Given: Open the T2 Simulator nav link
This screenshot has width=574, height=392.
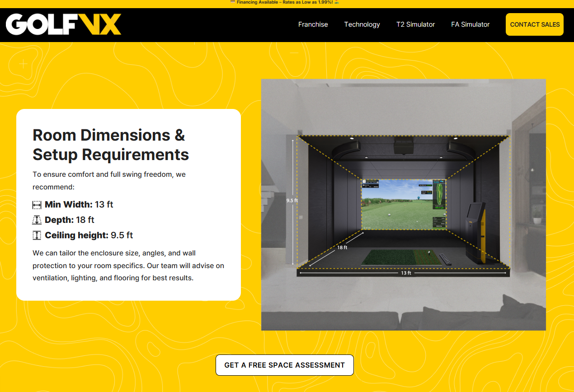Looking at the screenshot, I should point(415,24).
